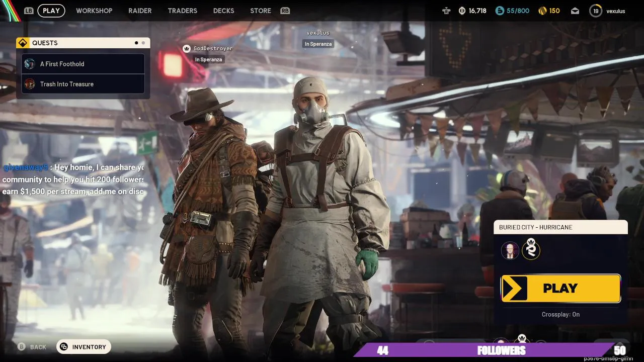Click the yellow quest marker icon beside QUESTS
The height and width of the screenshot is (362, 644).
(23, 43)
